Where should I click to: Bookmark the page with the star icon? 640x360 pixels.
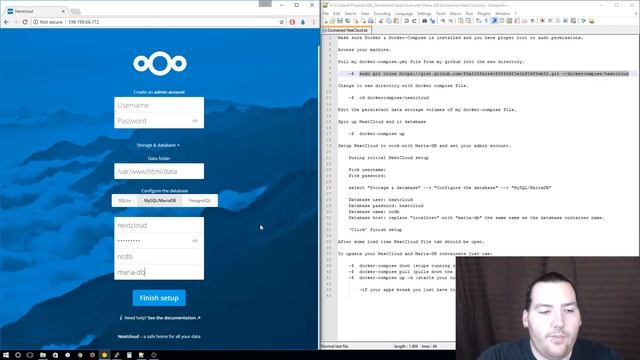281,22
